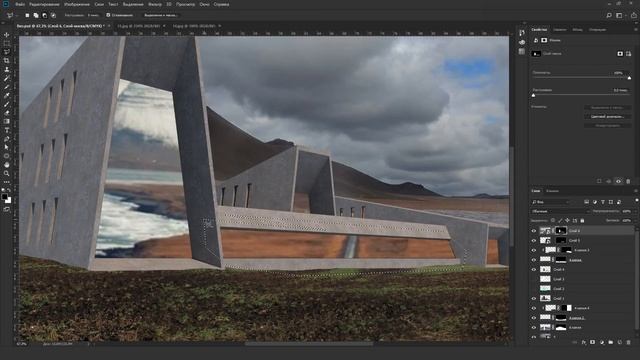Viewport: 640px width, 360px height.
Task: Hide the Слой 5 layer
Action: click(534, 240)
